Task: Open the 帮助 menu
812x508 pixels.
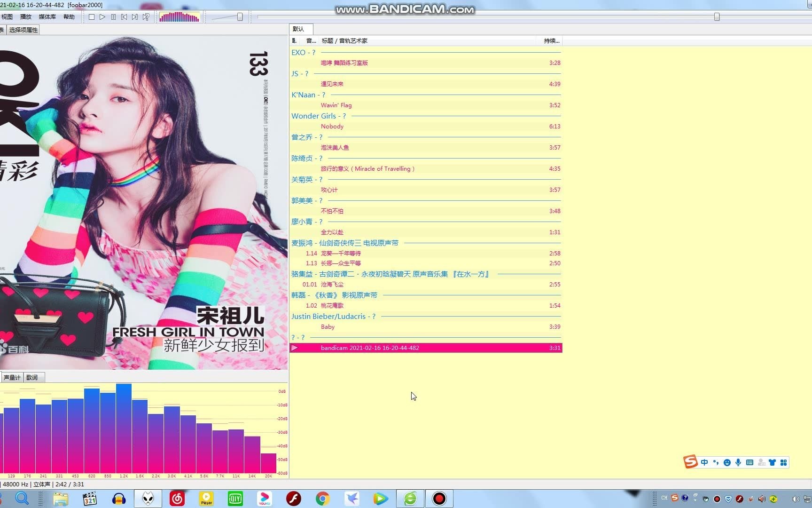Action: click(x=69, y=17)
